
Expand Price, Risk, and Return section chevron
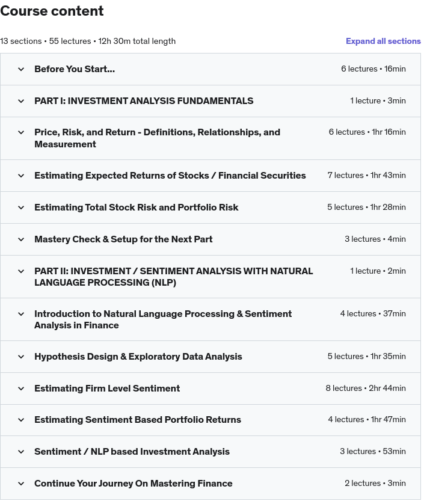(21, 132)
